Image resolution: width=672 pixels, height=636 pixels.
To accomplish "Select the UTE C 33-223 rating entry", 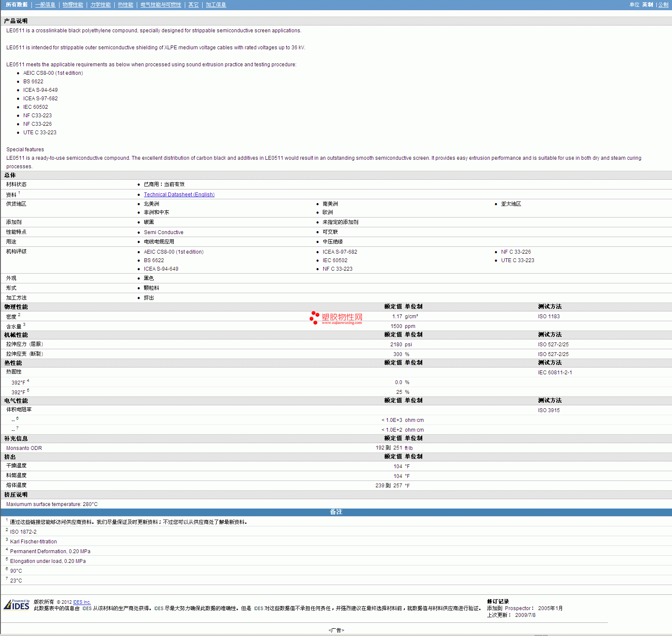I will 517,260.
